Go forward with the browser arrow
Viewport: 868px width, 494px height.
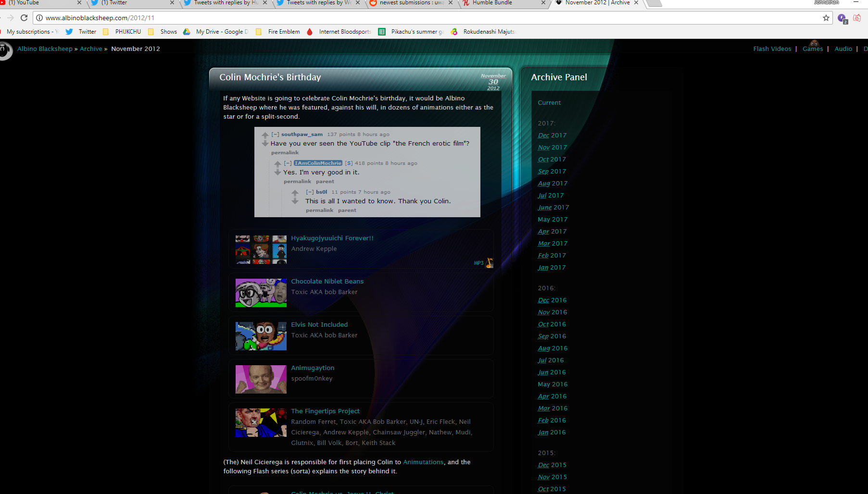[x=11, y=18]
